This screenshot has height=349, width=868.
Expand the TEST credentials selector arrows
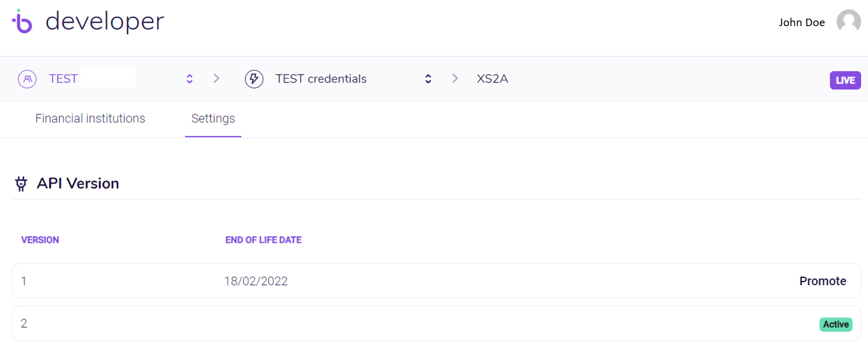tap(428, 79)
